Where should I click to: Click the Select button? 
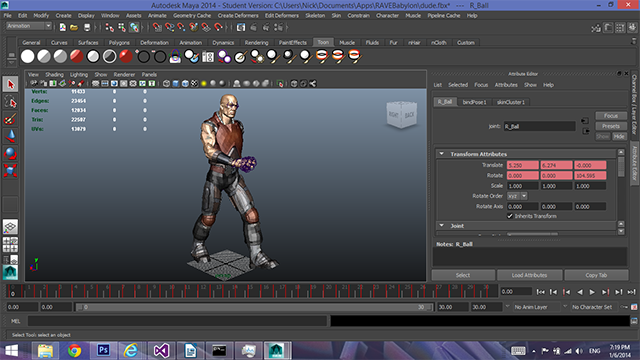pos(463,275)
